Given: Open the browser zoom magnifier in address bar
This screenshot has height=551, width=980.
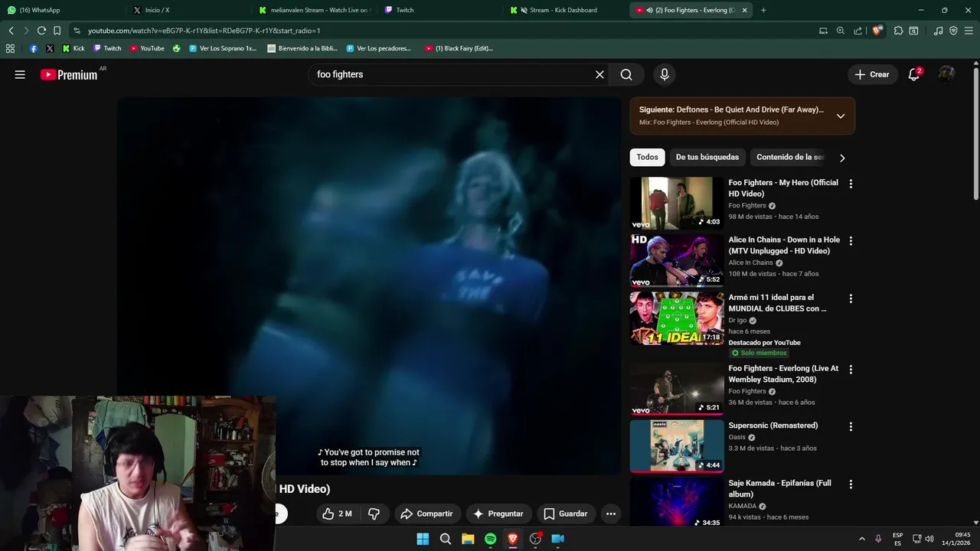Looking at the screenshot, I should click(841, 31).
